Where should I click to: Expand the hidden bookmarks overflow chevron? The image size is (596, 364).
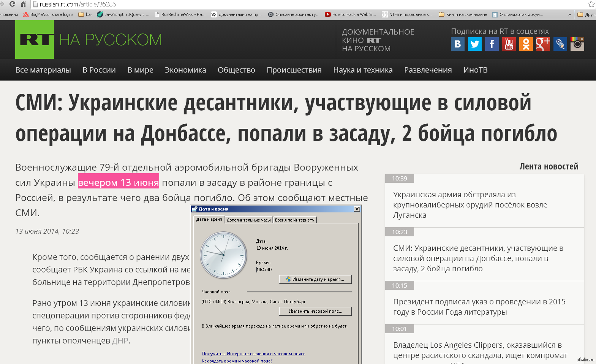point(569,14)
